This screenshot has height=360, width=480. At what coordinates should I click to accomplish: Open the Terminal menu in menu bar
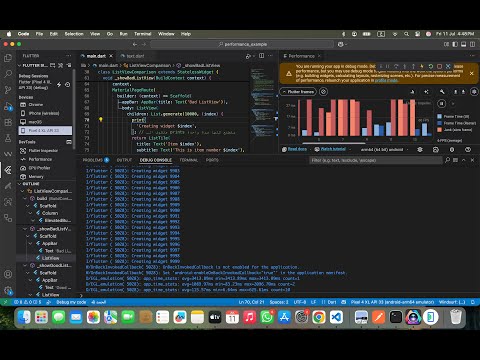tap(143, 34)
